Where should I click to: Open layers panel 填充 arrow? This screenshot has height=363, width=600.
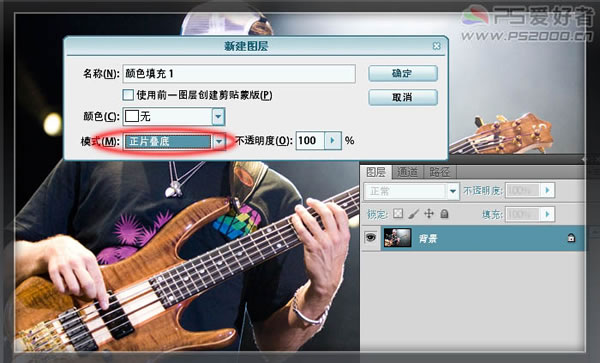(x=548, y=214)
